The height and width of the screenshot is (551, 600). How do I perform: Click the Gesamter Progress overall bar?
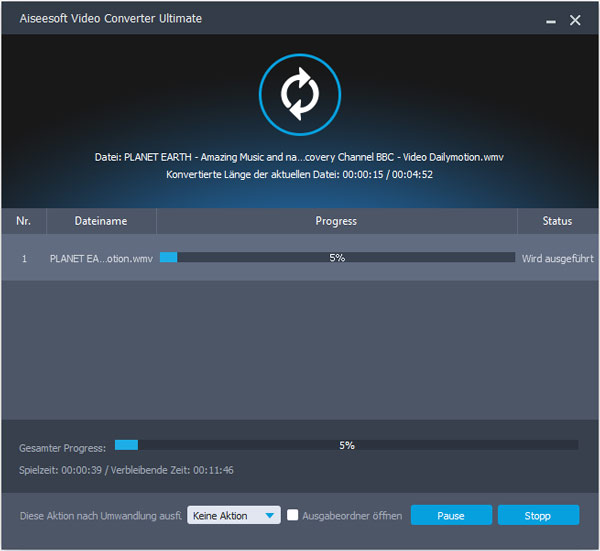[x=346, y=445]
